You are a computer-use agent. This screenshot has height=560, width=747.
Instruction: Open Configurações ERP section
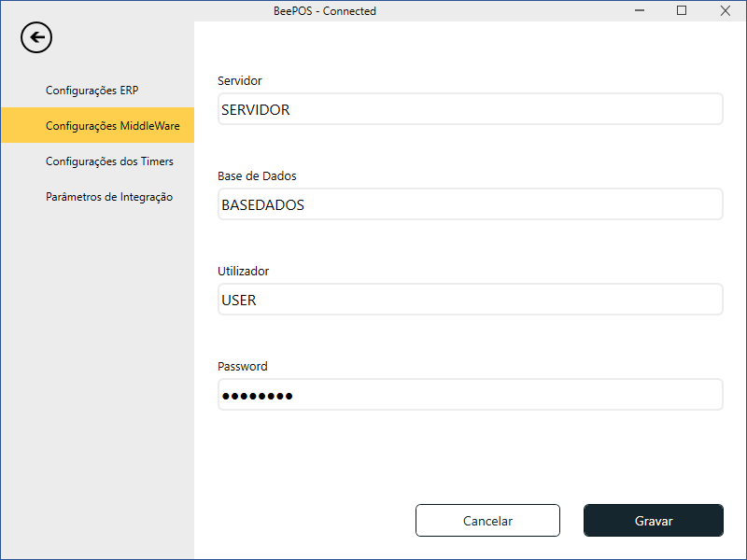coord(92,91)
